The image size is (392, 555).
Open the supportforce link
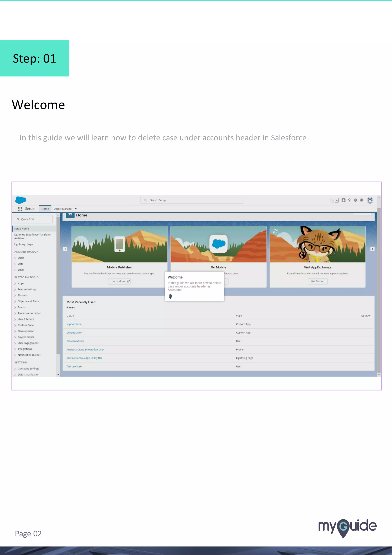74,324
